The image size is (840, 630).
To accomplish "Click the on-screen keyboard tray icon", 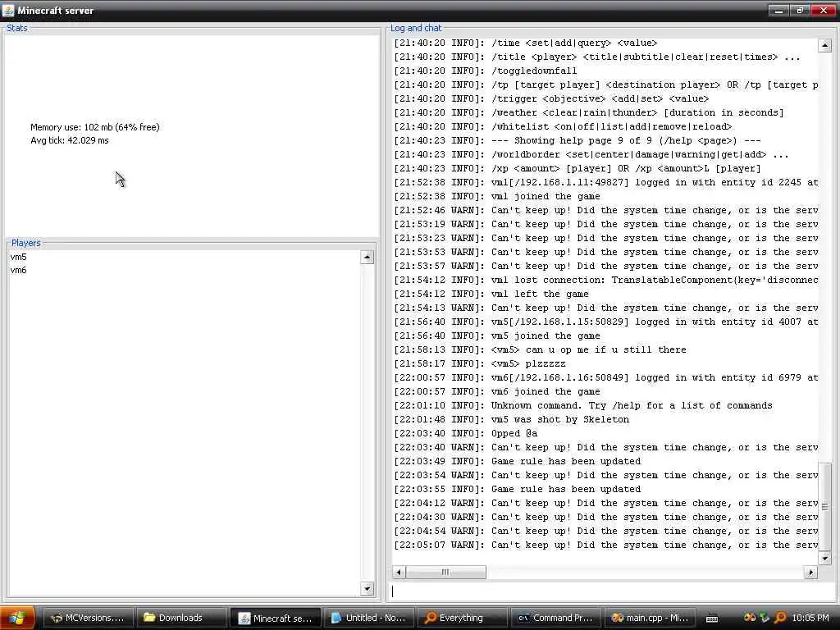I will [712, 619].
